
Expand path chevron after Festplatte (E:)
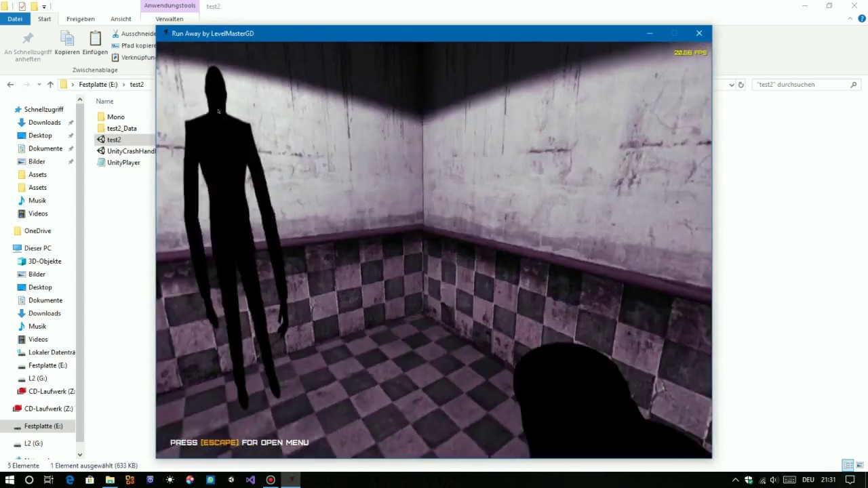coord(123,85)
